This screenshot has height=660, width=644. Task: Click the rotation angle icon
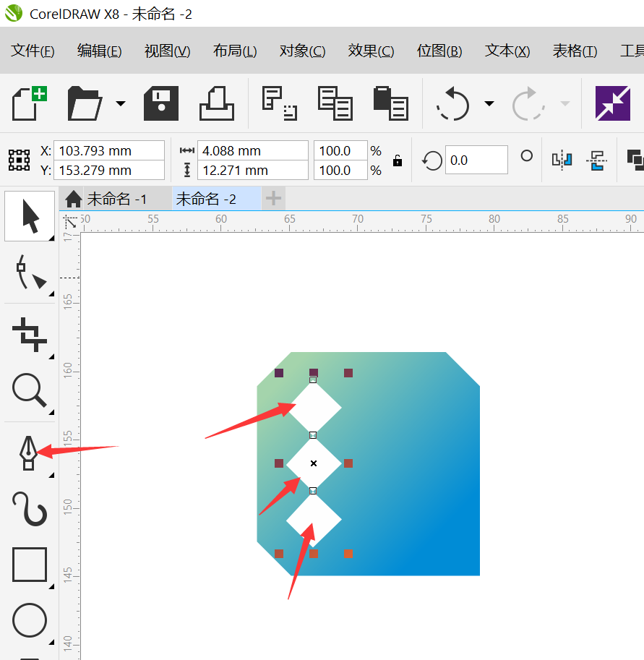click(x=432, y=160)
